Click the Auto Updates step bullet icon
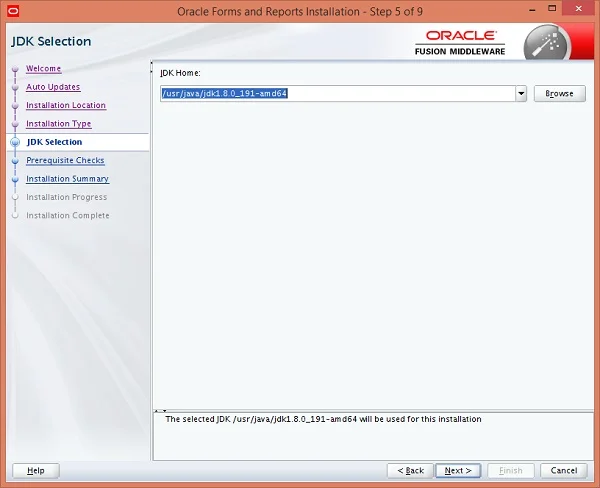Viewport: 600px width, 488px height. [x=15, y=88]
